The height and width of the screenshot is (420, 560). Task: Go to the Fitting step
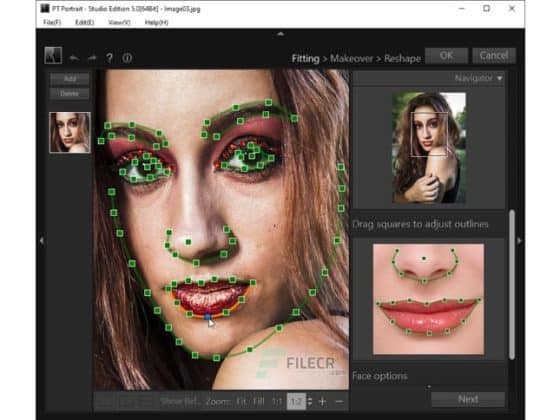click(x=305, y=59)
